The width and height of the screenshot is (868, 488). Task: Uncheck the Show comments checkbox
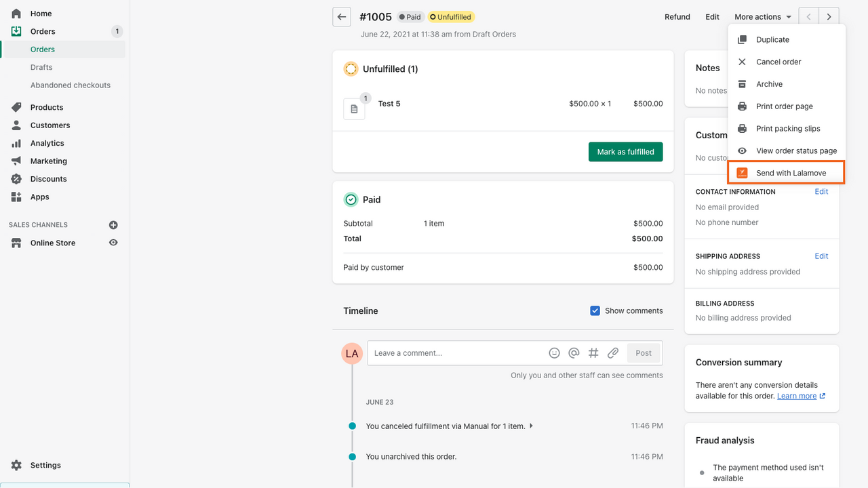[x=595, y=310]
